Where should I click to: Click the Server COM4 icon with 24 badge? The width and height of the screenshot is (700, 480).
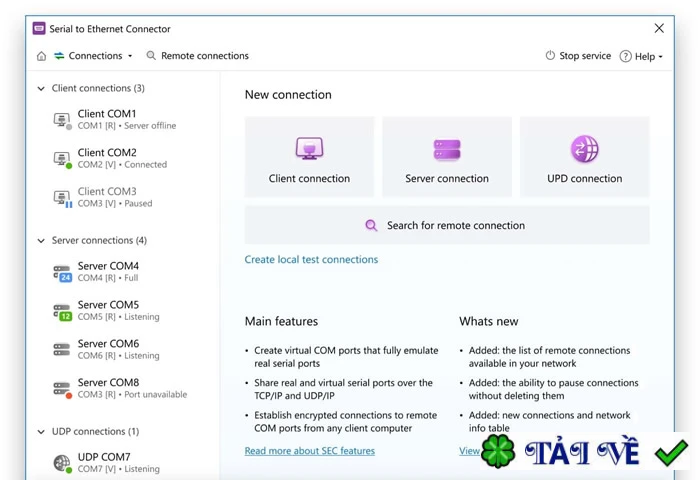tap(62, 272)
